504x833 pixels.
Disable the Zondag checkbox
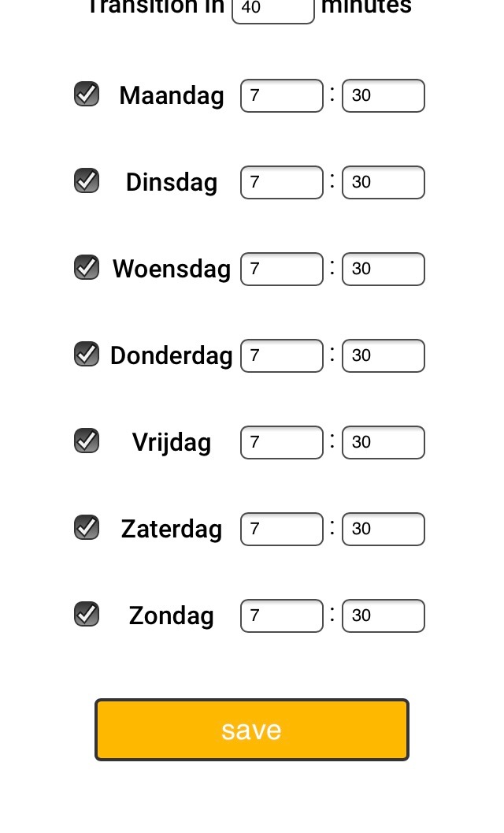point(87,614)
